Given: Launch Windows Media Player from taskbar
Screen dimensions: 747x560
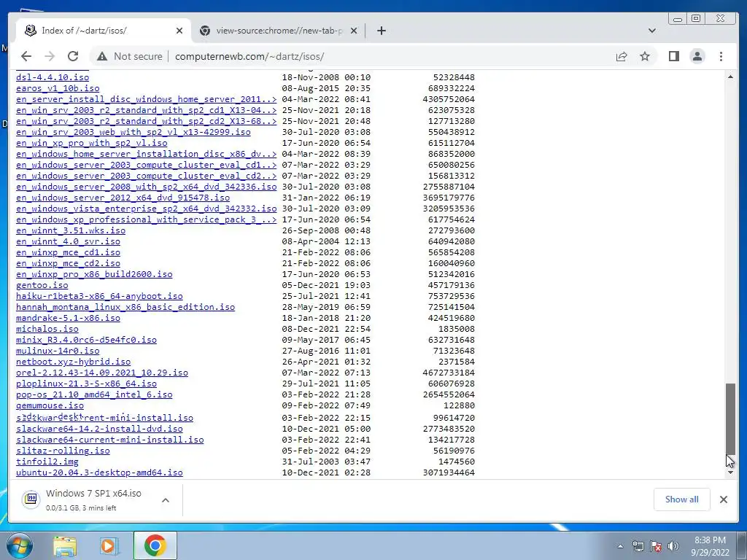Looking at the screenshot, I should 109,545.
